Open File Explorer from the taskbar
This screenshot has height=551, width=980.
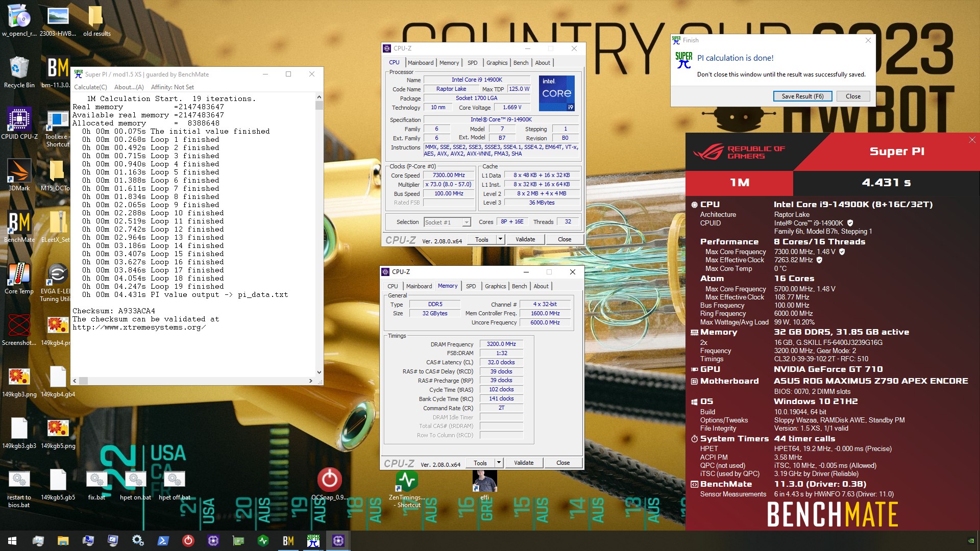[x=63, y=541]
